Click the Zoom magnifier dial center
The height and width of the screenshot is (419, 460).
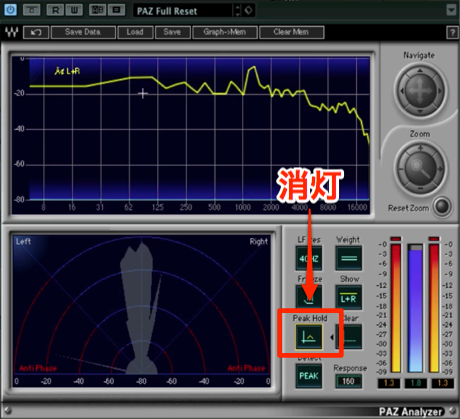pos(420,168)
